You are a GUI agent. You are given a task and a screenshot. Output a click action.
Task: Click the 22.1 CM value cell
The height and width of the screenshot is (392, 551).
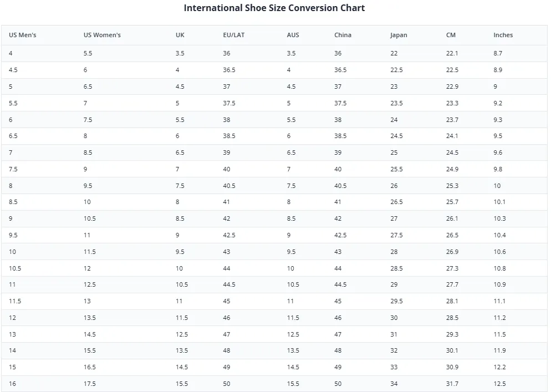coord(452,53)
